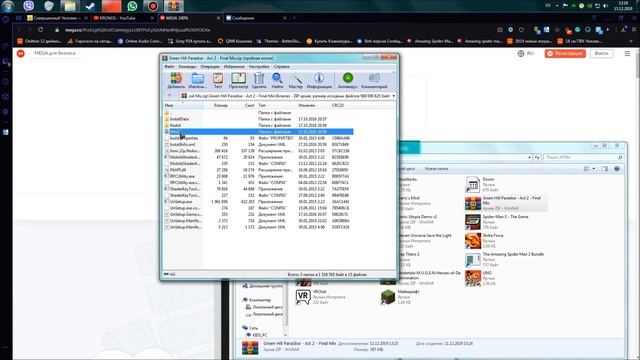Image resolution: width=640 pixels, height=360 pixels.
Task: Click the Комментарий (Comment) toolbar icon
Action: 374,80
